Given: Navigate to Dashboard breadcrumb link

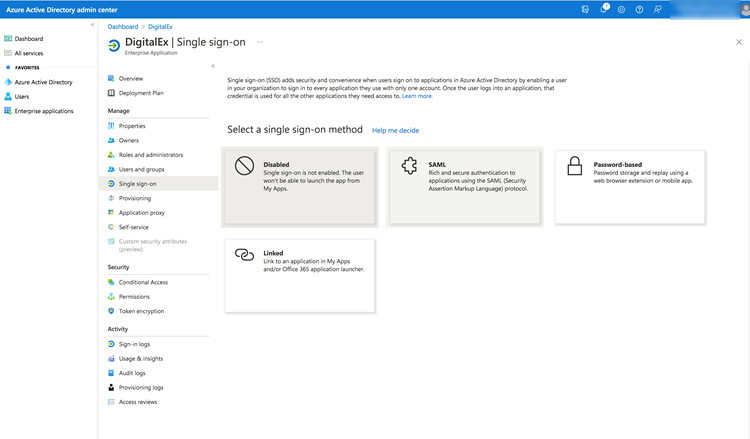Looking at the screenshot, I should pyautogui.click(x=123, y=27).
